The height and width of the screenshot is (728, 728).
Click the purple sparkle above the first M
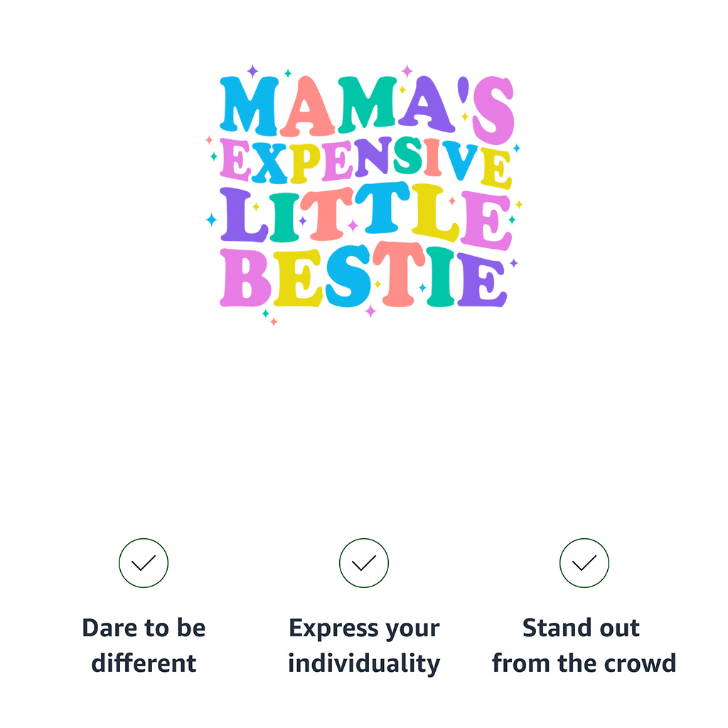[x=252, y=71]
